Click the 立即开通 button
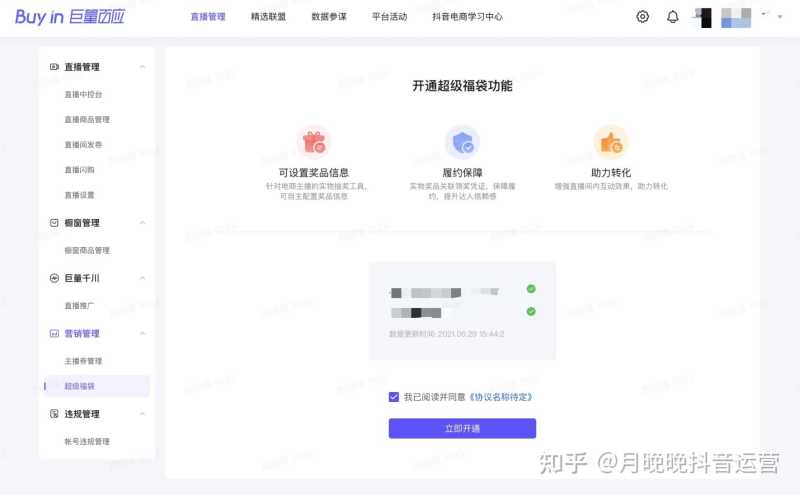 tap(462, 428)
